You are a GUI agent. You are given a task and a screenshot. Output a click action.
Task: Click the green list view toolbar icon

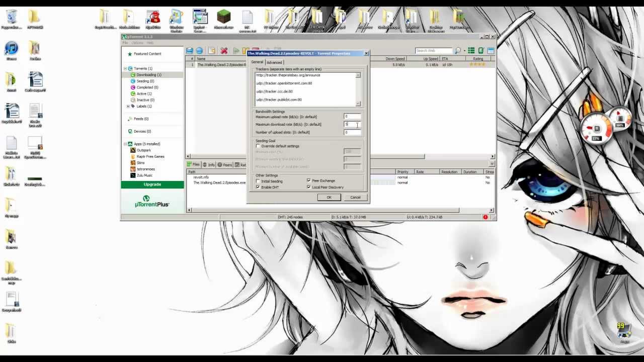[471, 51]
